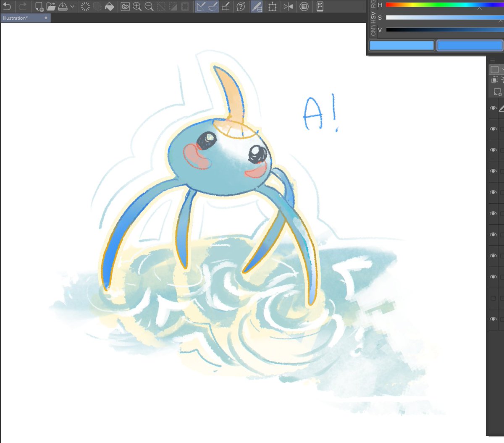Hide the second layer from the top
The image size is (504, 443).
tap(493, 129)
